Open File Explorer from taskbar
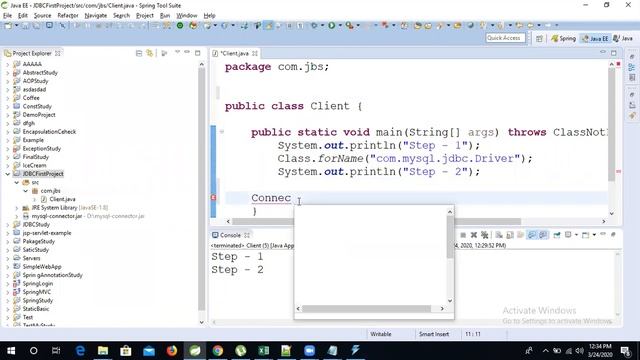This screenshot has width=640, height=360. [x=103, y=351]
